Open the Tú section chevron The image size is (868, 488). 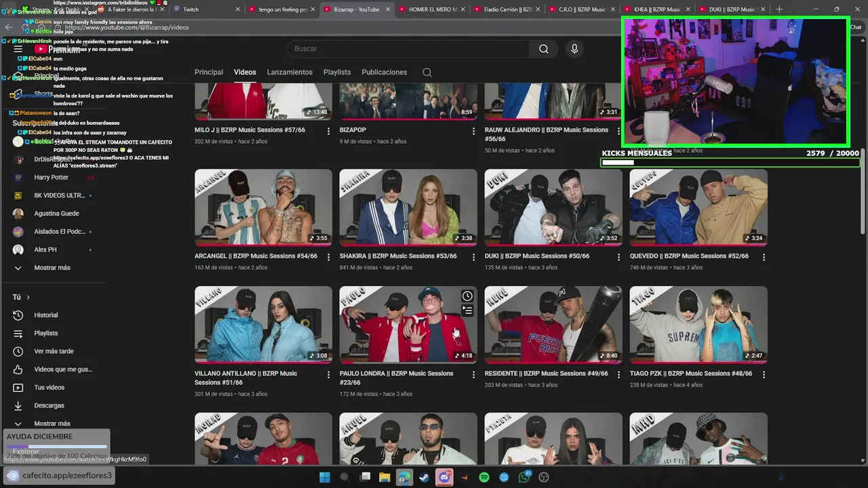pos(28,298)
